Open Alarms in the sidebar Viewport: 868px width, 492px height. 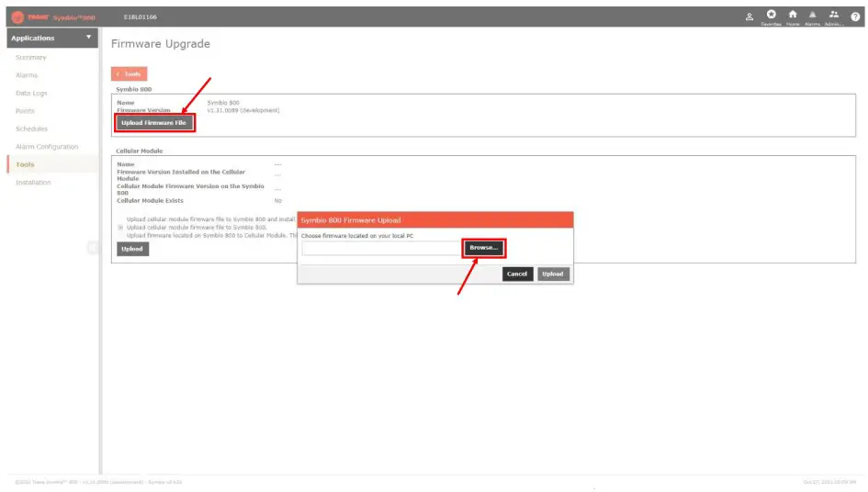point(27,75)
